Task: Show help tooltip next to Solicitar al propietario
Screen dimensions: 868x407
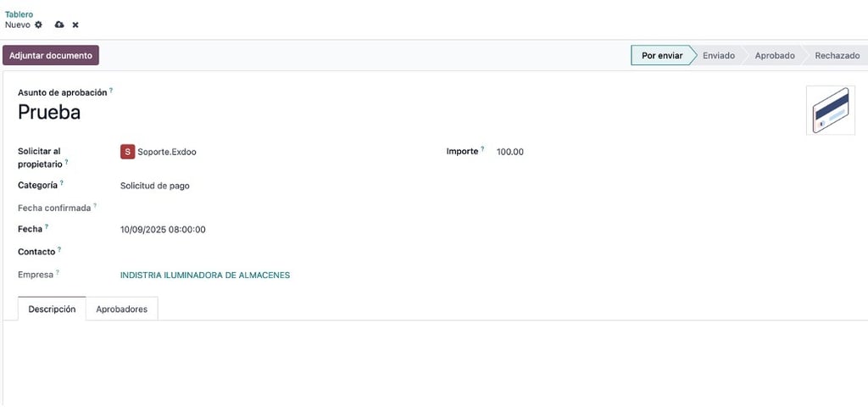Action: [66, 162]
